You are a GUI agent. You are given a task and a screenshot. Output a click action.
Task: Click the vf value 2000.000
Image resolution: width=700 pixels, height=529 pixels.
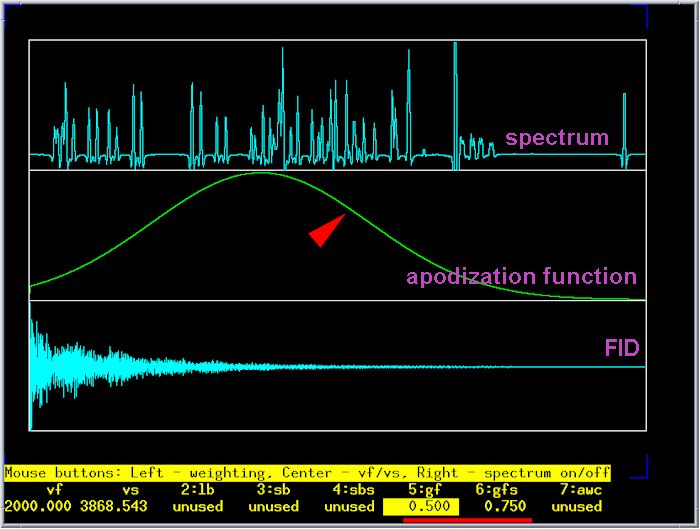coord(38,506)
